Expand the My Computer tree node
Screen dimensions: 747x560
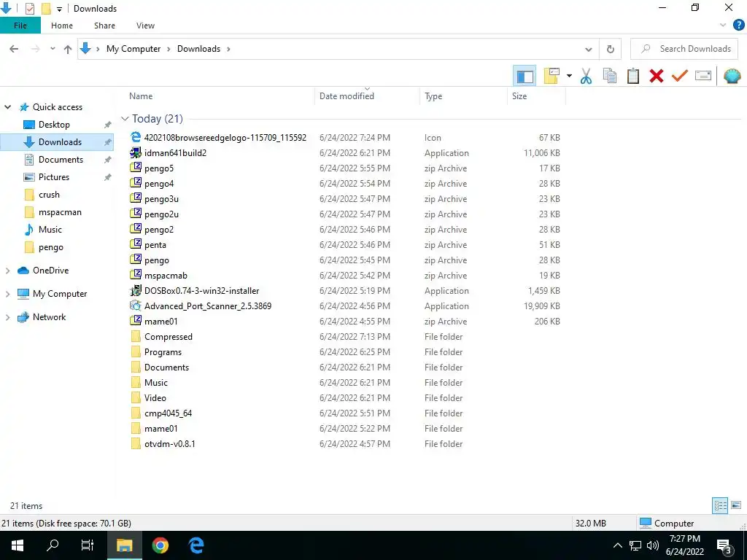tap(7, 294)
